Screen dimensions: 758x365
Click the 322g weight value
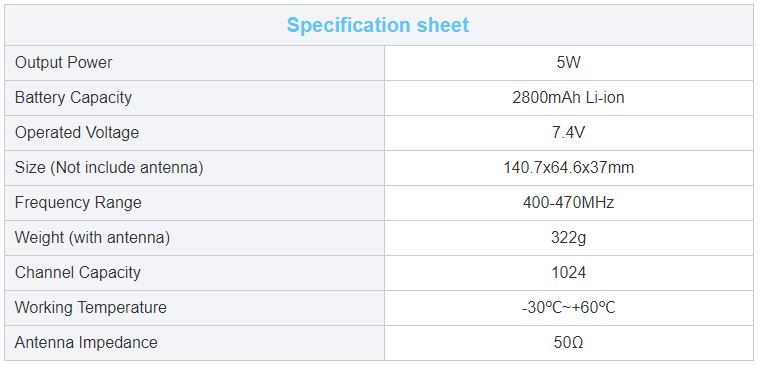pyautogui.click(x=568, y=238)
